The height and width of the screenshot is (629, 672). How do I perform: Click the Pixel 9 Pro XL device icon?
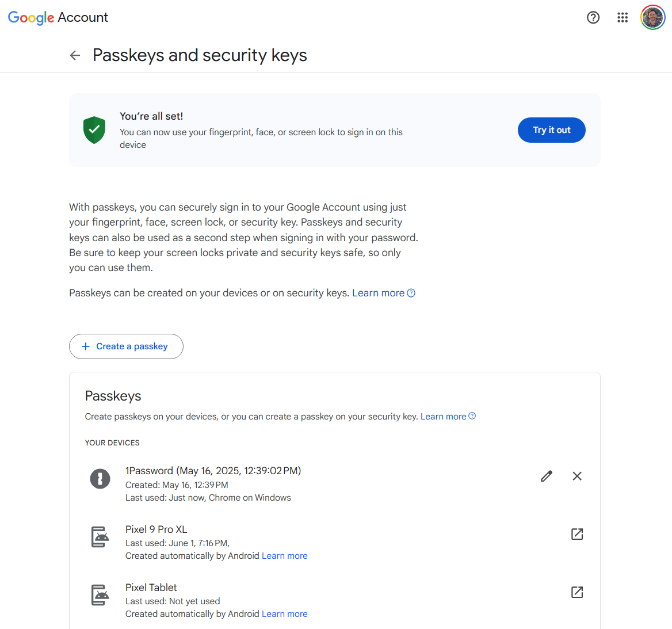click(100, 537)
